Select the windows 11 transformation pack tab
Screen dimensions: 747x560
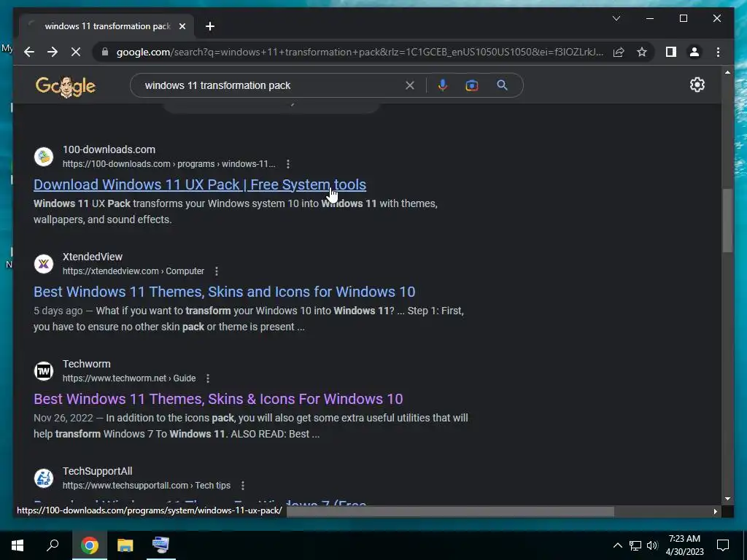(107, 26)
